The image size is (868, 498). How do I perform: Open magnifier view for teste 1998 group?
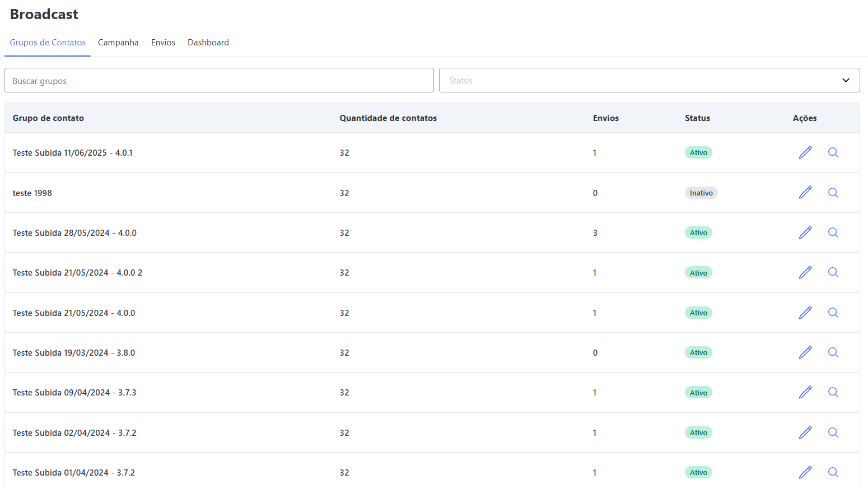pos(833,193)
